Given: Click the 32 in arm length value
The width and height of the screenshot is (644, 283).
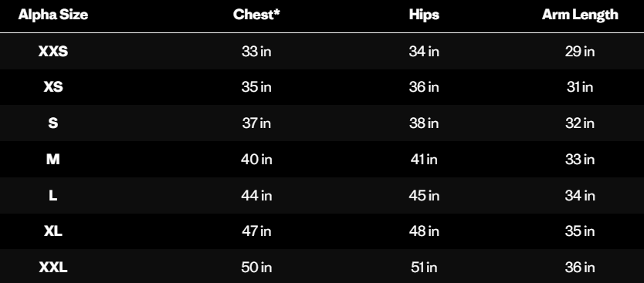Looking at the screenshot, I should click(x=580, y=123).
